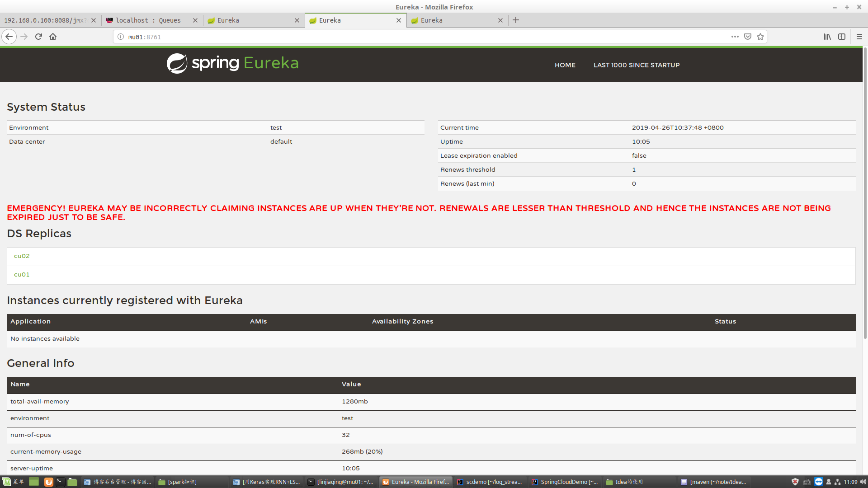Go back to the previous page

(9, 37)
